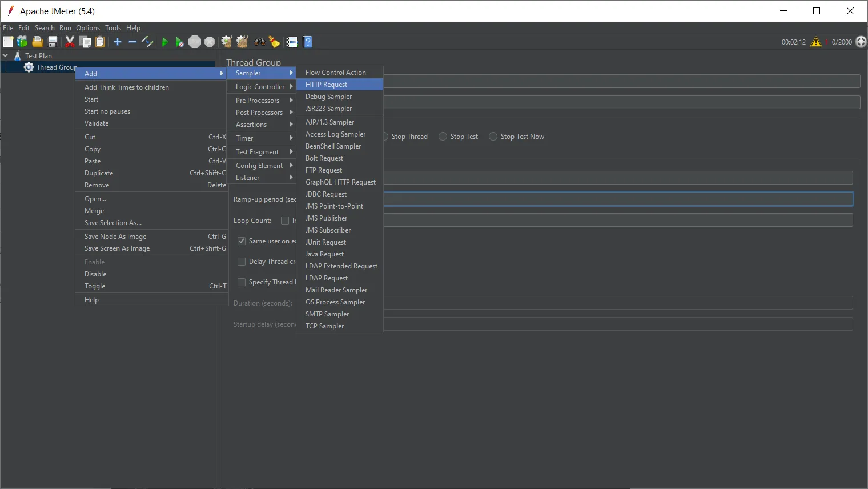
Task: Select the Stop Test Now radio button
Action: click(493, 137)
